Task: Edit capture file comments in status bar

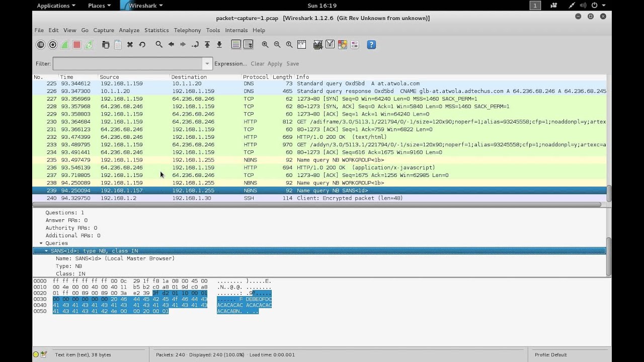Action: 44,354
